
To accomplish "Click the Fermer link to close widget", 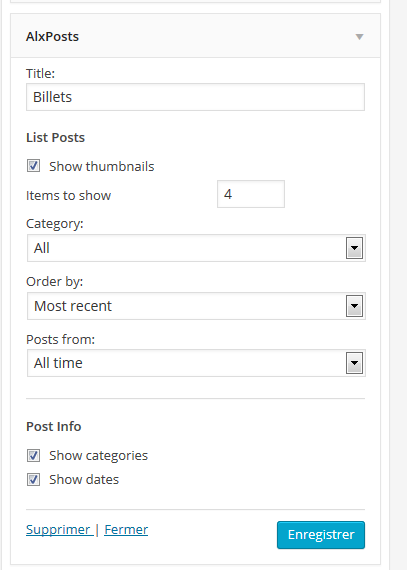I will click(126, 530).
